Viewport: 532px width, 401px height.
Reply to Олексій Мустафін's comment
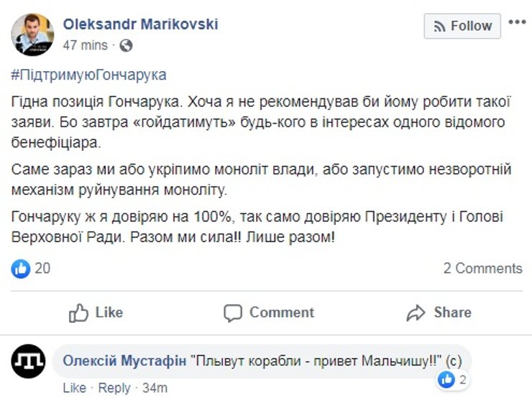click(x=114, y=389)
